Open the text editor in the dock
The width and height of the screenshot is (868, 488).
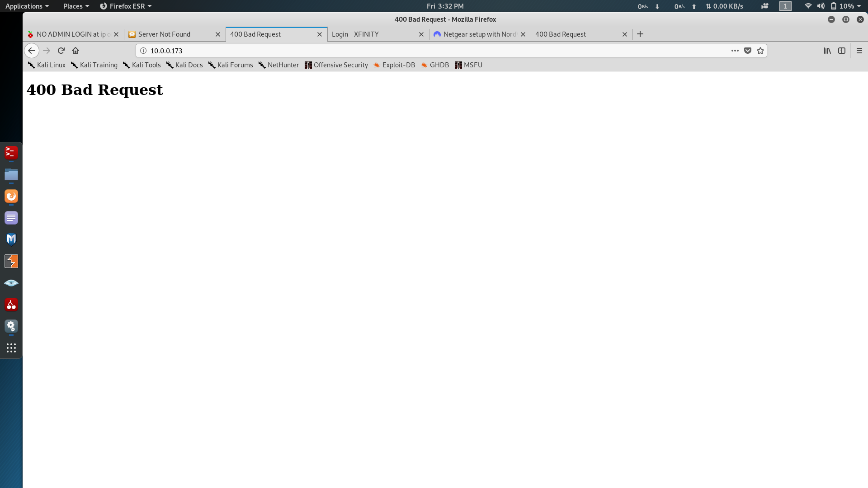pyautogui.click(x=11, y=218)
